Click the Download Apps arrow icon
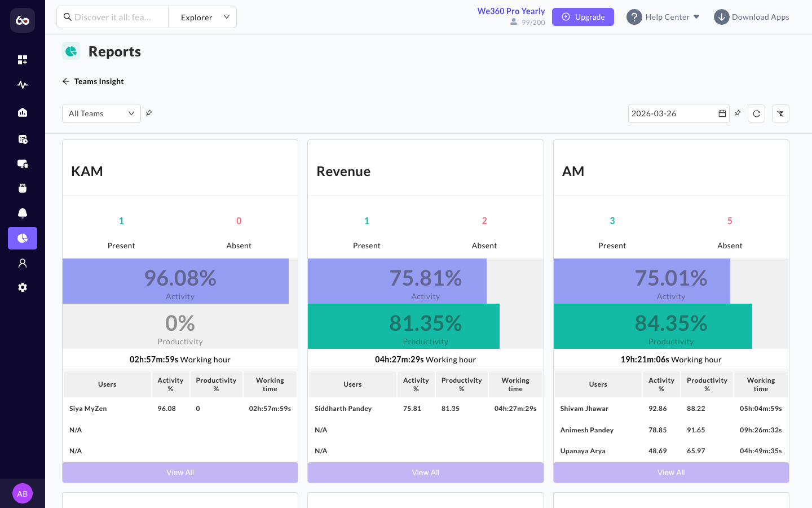Image resolution: width=812 pixels, height=508 pixels. click(x=722, y=17)
